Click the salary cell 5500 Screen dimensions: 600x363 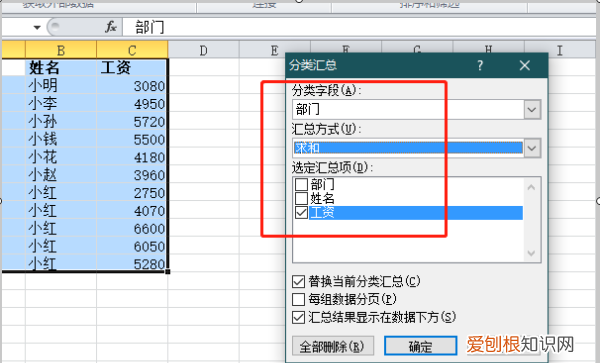[x=132, y=139]
